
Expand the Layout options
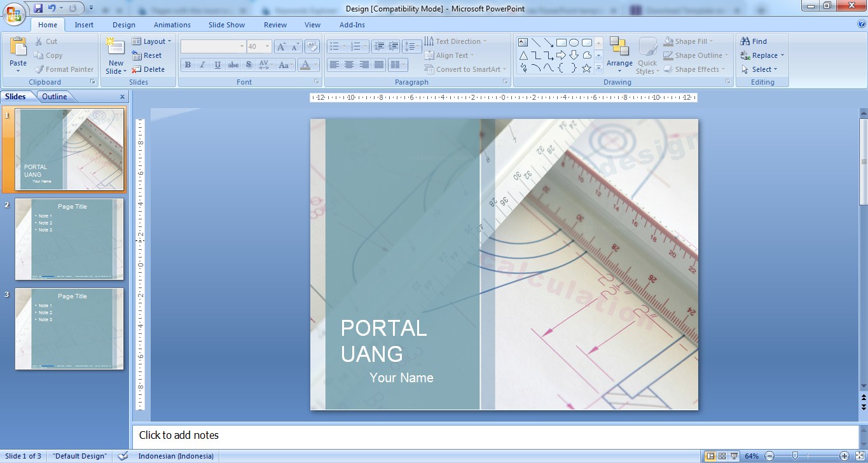153,41
